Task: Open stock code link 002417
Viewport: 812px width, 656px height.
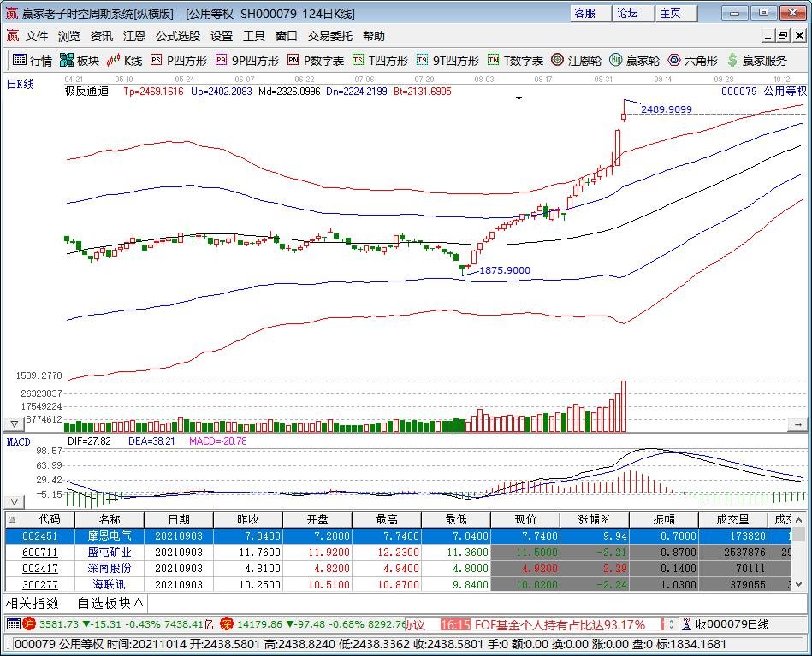Action: 40,569
